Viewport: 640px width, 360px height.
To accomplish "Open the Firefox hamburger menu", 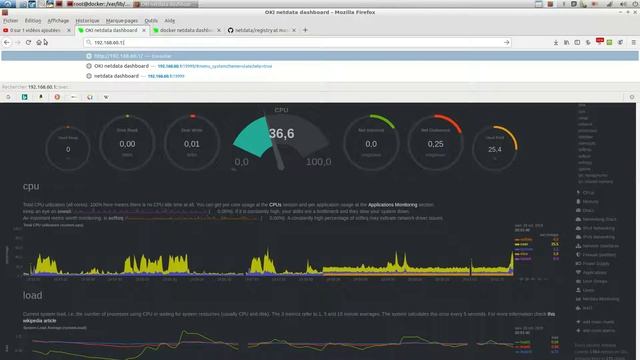I will tap(633, 42).
